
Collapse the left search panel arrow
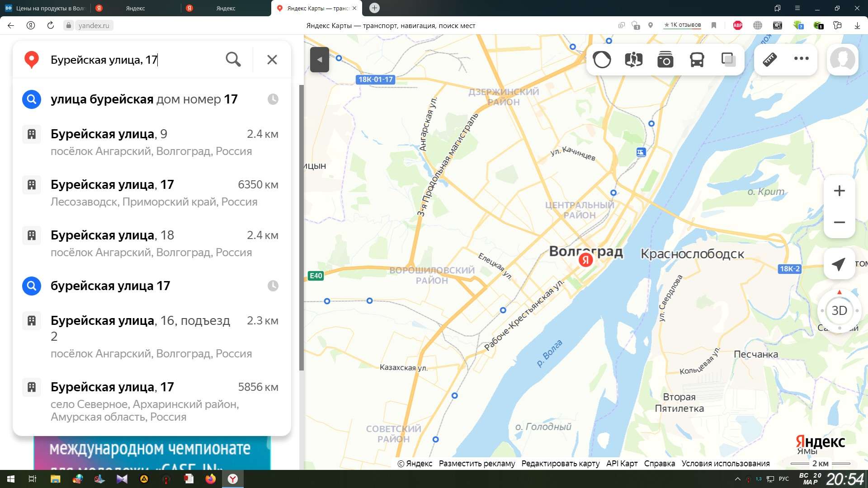(x=320, y=60)
